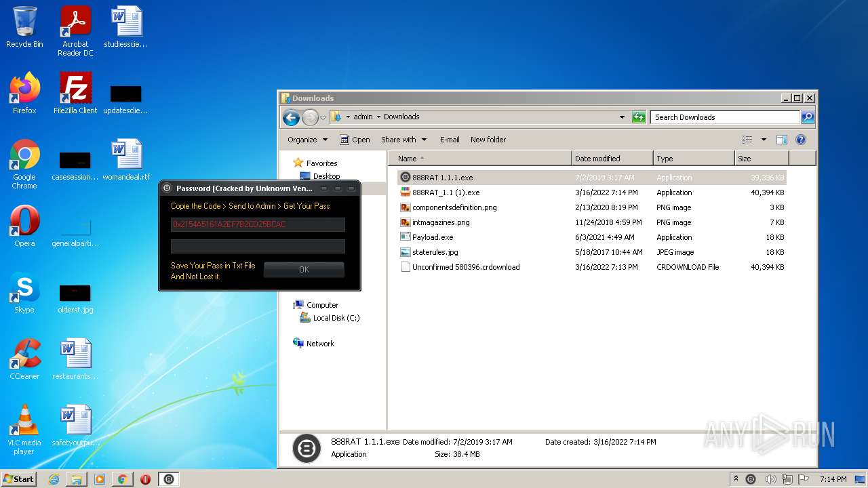This screenshot has height=488, width=868.
Task: Select componentsdefinition.png file
Action: pos(591,207)
